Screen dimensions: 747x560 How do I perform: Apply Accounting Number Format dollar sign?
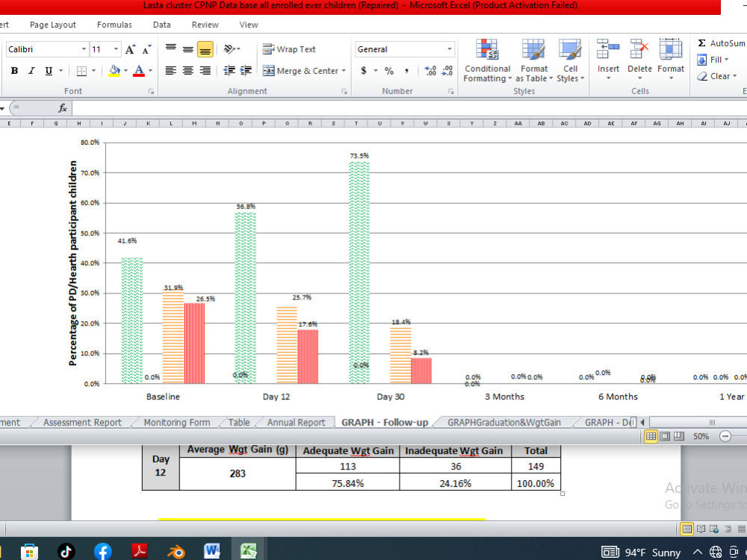364,71
